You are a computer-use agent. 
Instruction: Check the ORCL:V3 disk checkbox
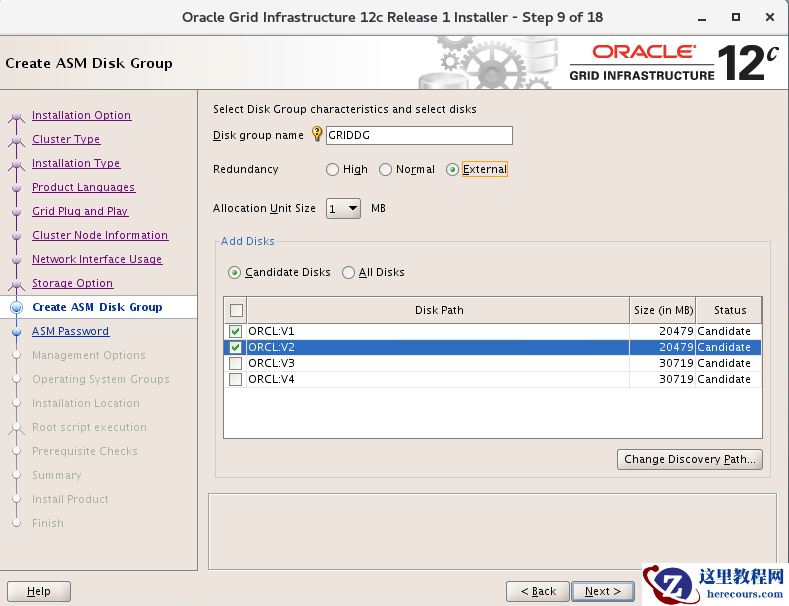(x=235, y=363)
